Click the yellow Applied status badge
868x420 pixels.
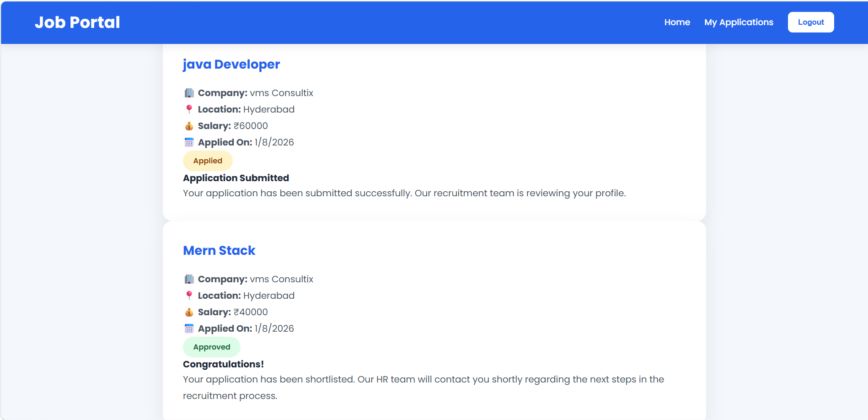click(208, 161)
